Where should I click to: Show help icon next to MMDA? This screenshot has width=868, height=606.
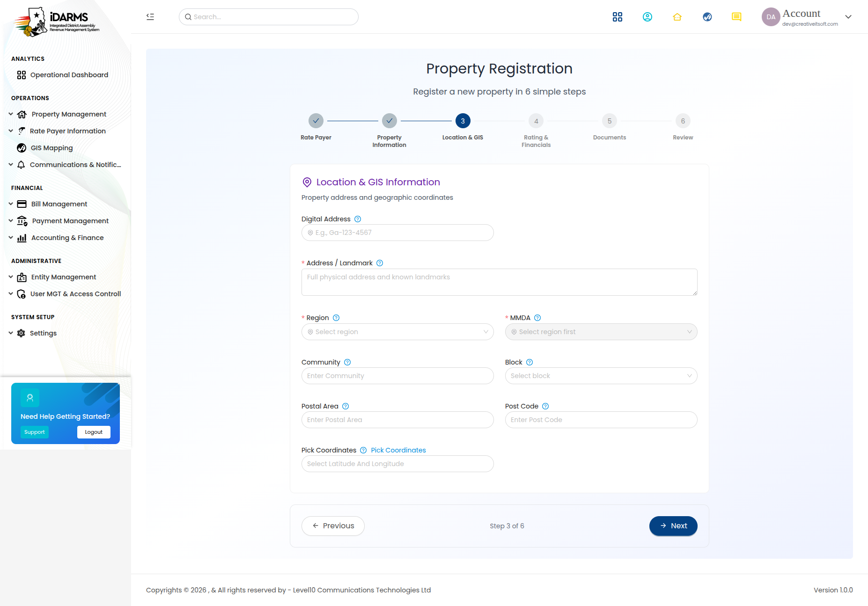(537, 318)
